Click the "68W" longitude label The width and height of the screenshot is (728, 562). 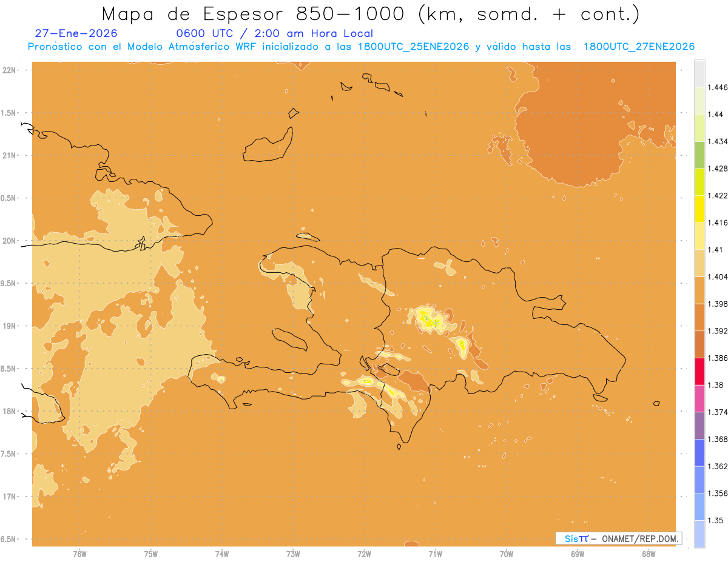pos(649,554)
